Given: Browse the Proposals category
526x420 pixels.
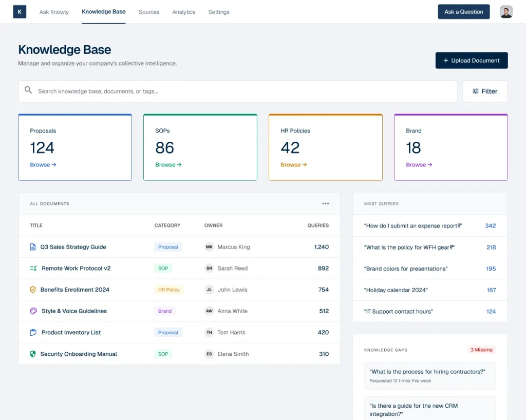Looking at the screenshot, I should (43, 165).
